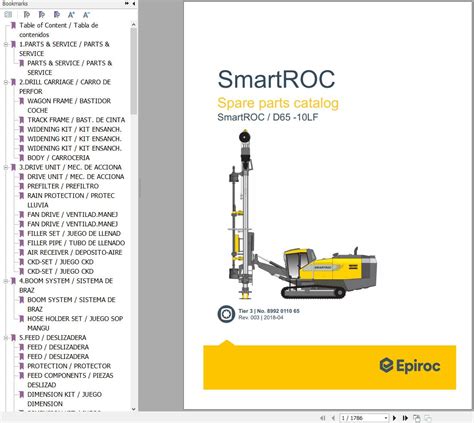The image size is (474, 423).
Task: Go to the next page arrow
Action: coord(394,418)
